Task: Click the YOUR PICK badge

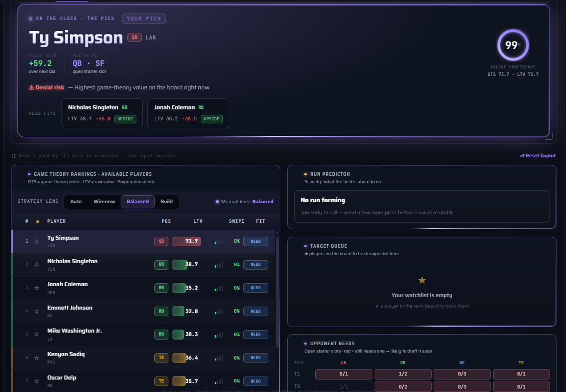Action: point(144,19)
